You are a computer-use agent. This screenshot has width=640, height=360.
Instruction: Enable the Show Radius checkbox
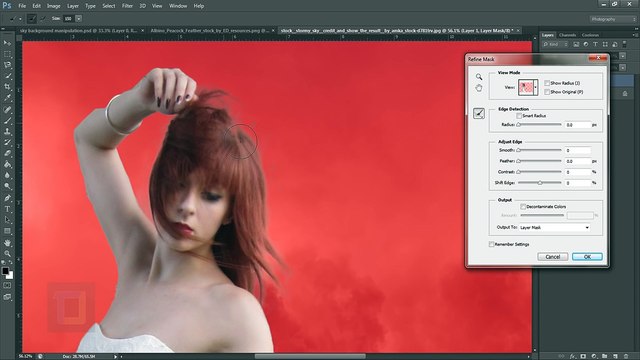[547, 83]
